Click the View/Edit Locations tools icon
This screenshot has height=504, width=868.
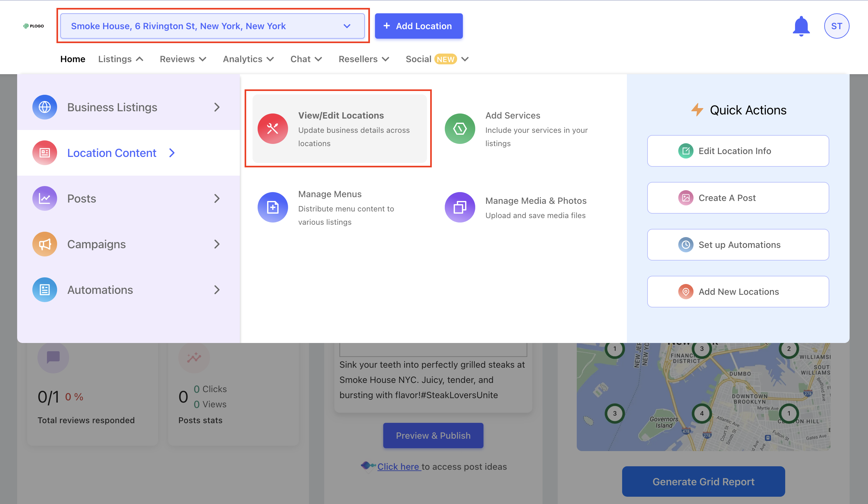(x=273, y=129)
